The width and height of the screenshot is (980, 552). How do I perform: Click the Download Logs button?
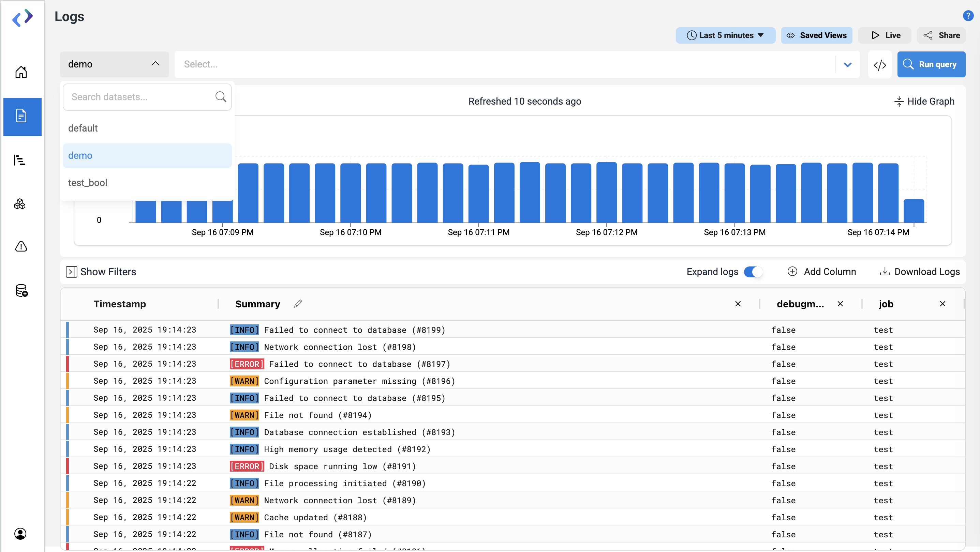[920, 272]
